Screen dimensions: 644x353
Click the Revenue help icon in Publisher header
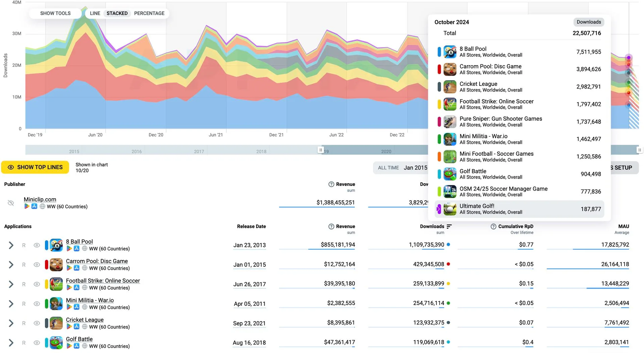[331, 184]
